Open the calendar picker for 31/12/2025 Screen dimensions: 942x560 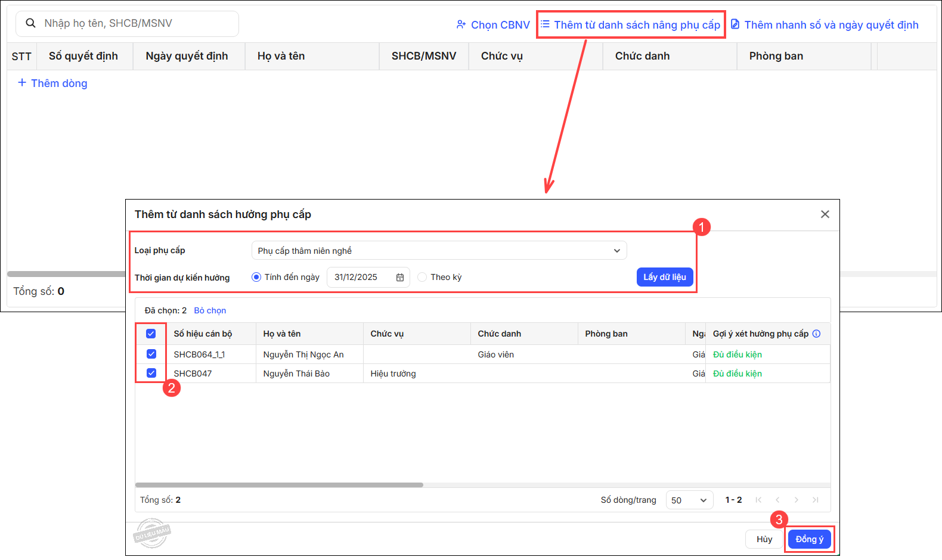(x=400, y=277)
